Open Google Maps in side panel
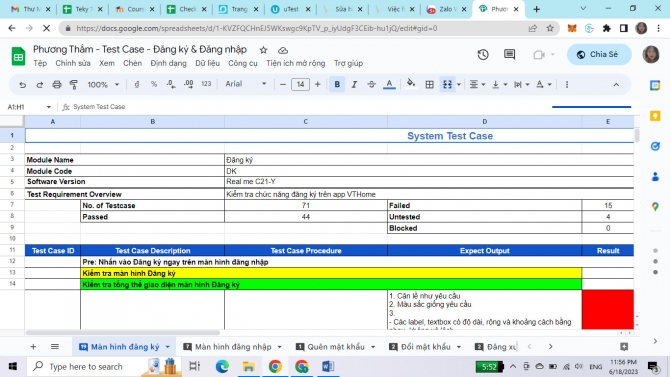The width and height of the screenshot is (670, 377). tap(655, 207)
